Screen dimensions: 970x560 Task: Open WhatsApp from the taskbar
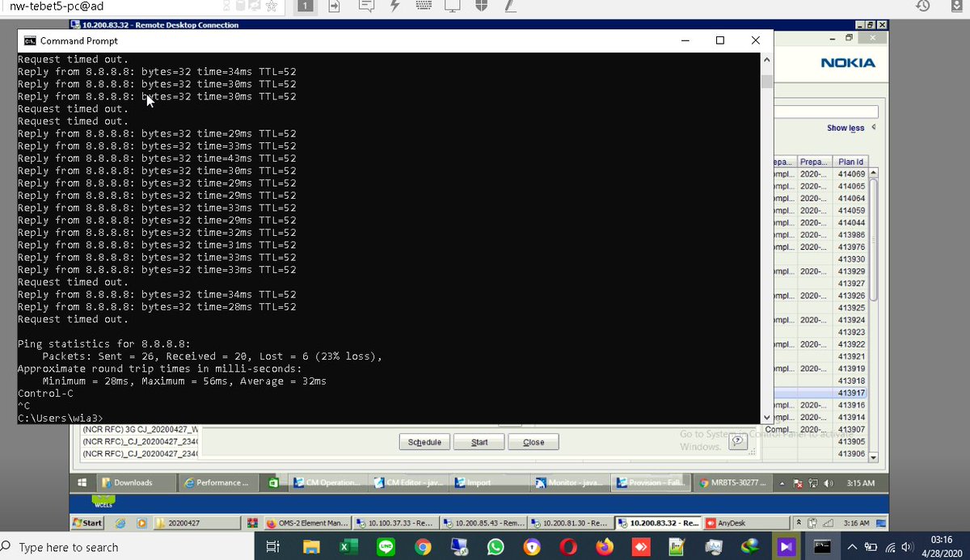pyautogui.click(x=495, y=547)
